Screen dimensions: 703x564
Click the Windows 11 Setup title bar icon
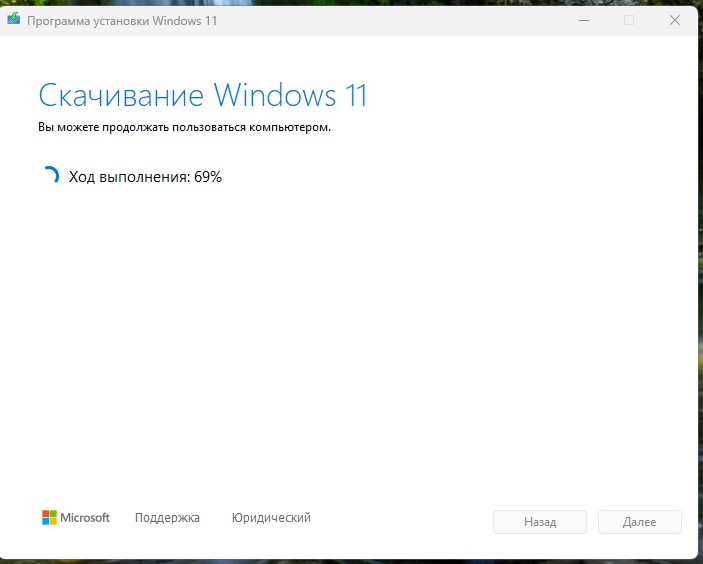13,19
